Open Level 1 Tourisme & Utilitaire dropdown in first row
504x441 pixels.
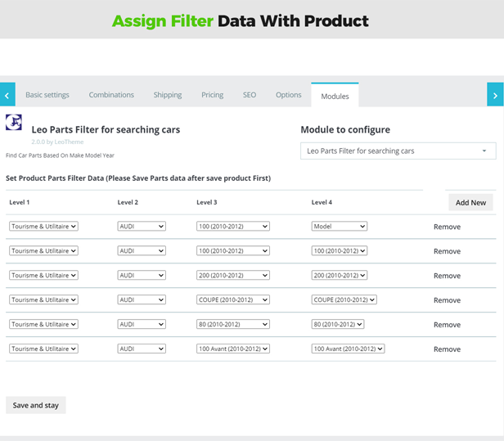pyautogui.click(x=43, y=227)
